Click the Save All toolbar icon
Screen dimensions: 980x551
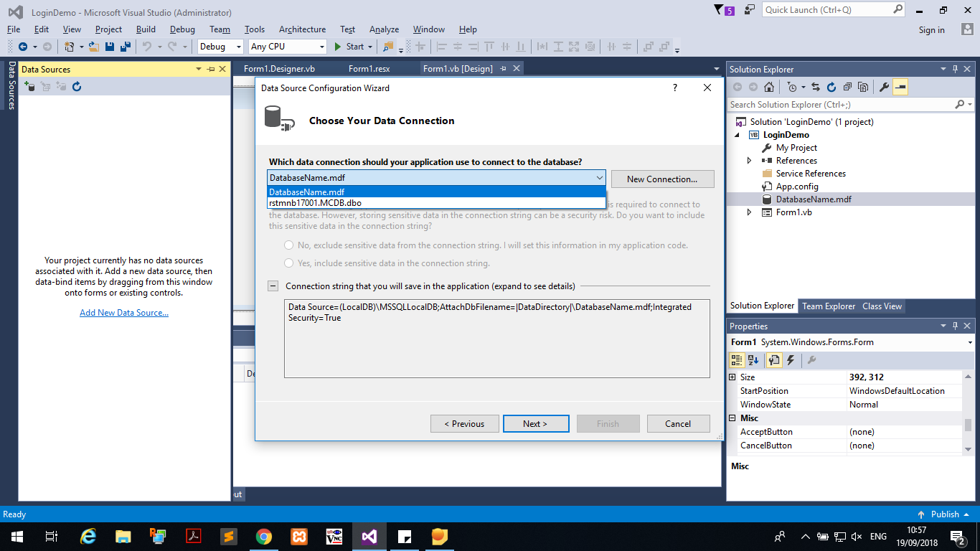tap(125, 47)
